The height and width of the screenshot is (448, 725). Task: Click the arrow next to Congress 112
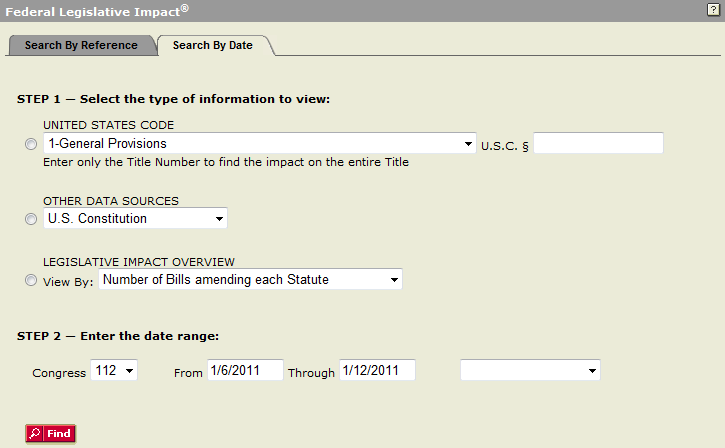pos(129,371)
